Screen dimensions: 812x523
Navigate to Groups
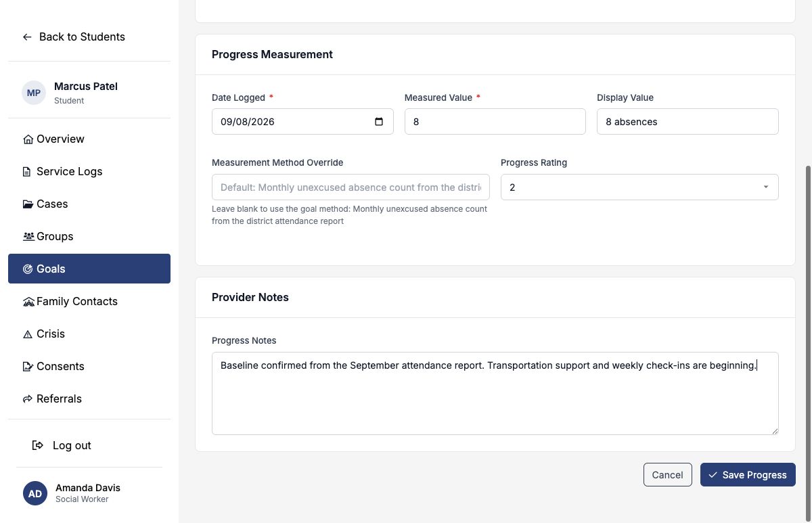pyautogui.click(x=89, y=236)
